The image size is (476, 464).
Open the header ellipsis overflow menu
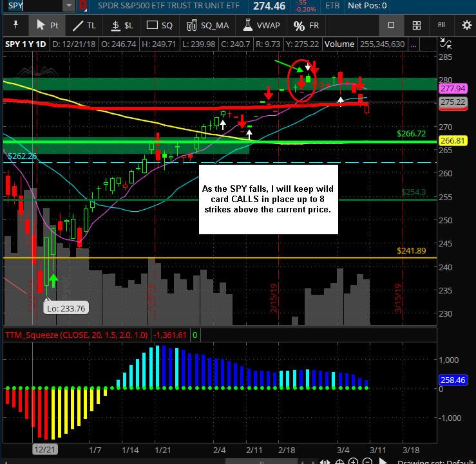413,44
